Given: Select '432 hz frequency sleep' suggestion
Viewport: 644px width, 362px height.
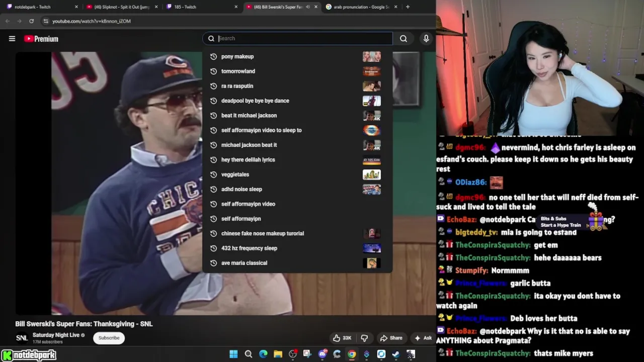Looking at the screenshot, I should pyautogui.click(x=297, y=248).
